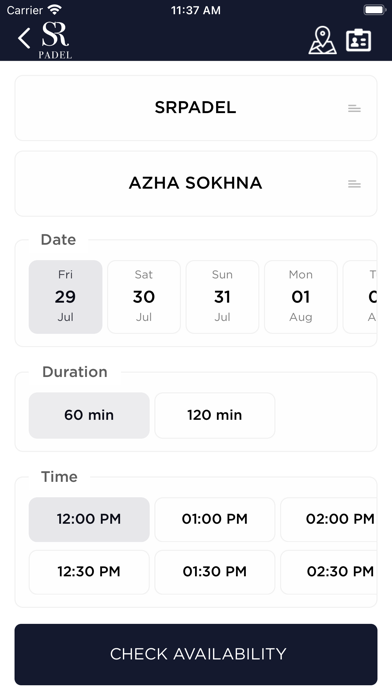Tap the back arrow icon
The height and width of the screenshot is (696, 392).
24,38
